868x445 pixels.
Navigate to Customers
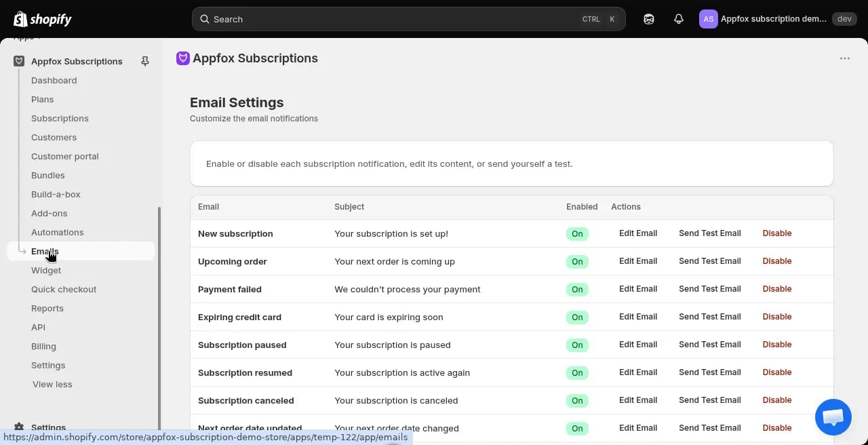[54, 137]
